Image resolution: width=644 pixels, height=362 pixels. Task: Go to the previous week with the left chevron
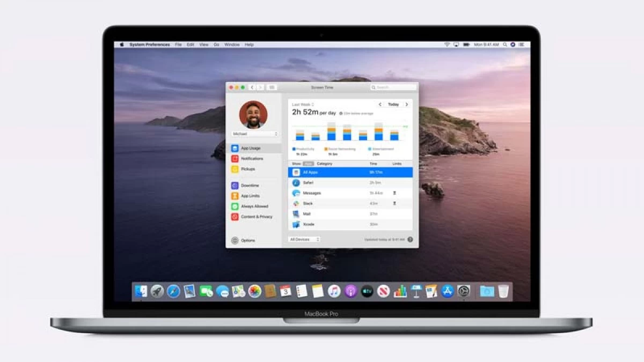click(x=381, y=105)
